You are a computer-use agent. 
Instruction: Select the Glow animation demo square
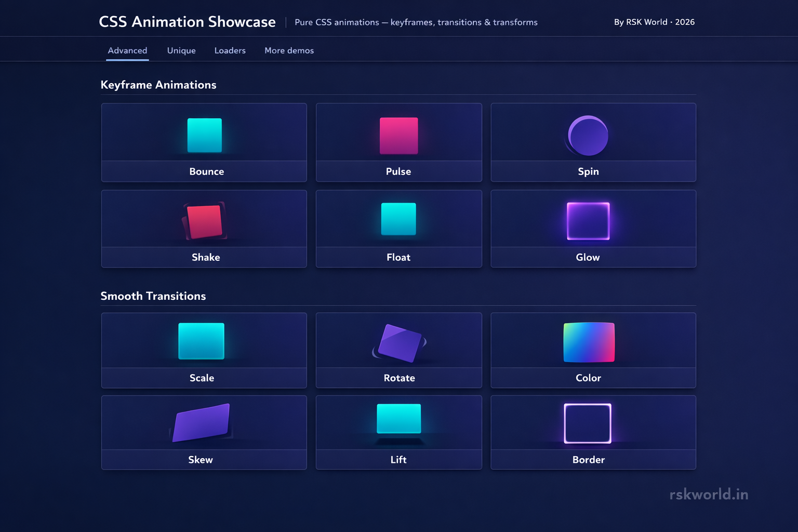(x=588, y=220)
